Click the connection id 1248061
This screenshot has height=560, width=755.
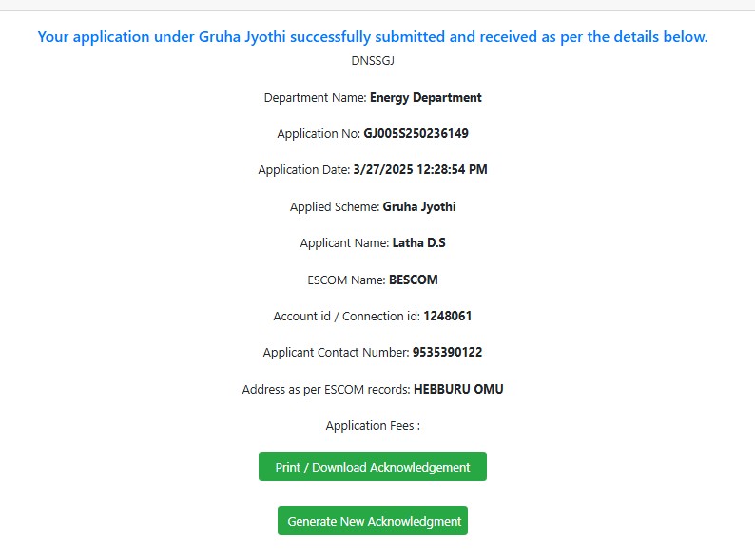[448, 316]
